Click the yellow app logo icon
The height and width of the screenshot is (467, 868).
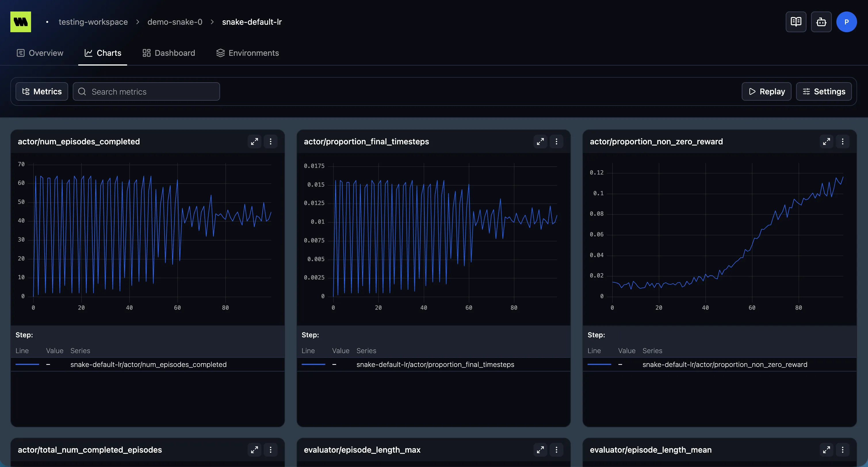pos(20,22)
